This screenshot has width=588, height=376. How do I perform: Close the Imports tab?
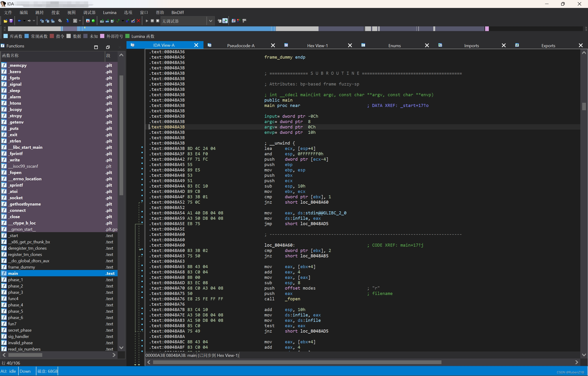(x=504, y=46)
